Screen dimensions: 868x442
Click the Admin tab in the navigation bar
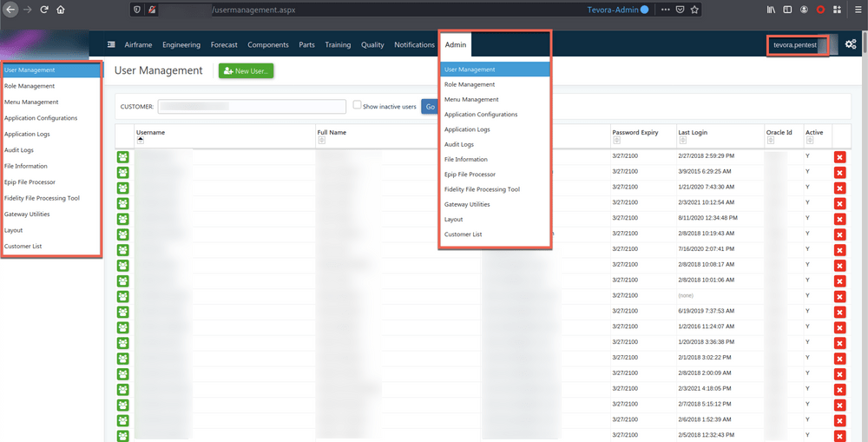[x=456, y=45]
